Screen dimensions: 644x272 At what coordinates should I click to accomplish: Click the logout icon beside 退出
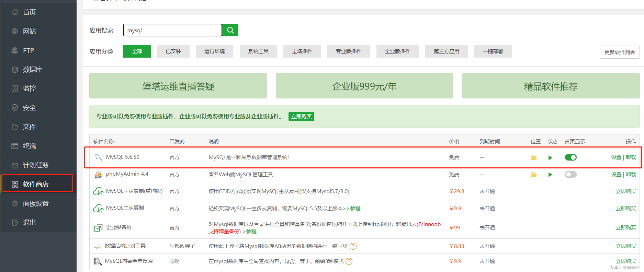[15, 223]
